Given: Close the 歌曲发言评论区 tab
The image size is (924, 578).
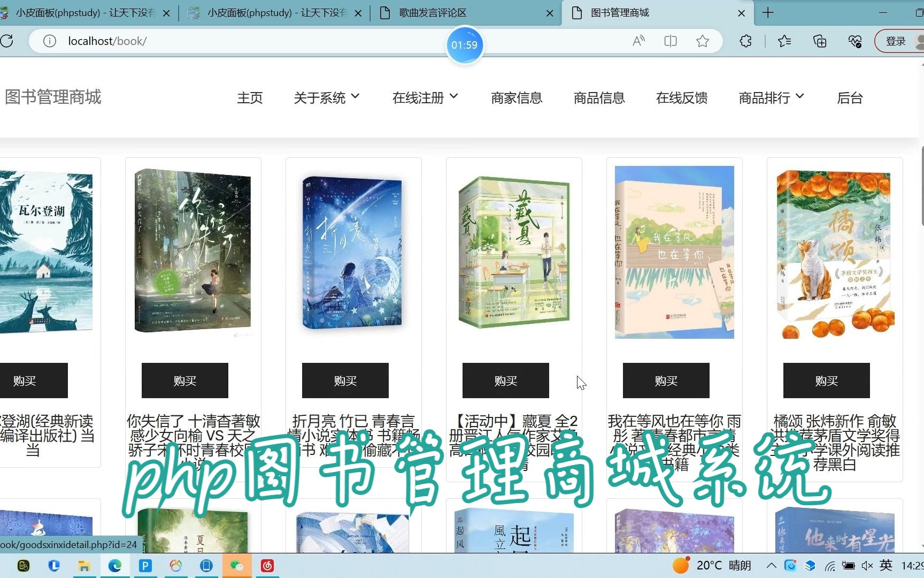Looking at the screenshot, I should tap(550, 13).
